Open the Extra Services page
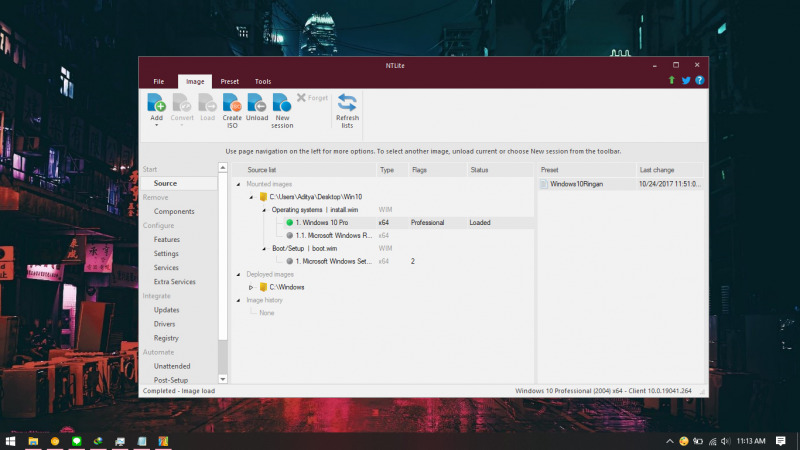Viewport: 800px width, 450px height. [x=174, y=282]
